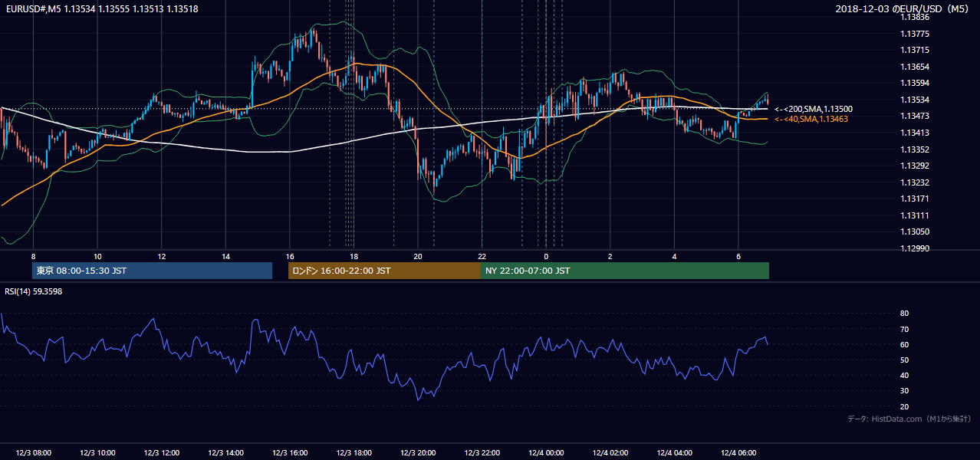The height and width of the screenshot is (460, 980).
Task: Click RSI scale value 70
Action: coord(905,329)
